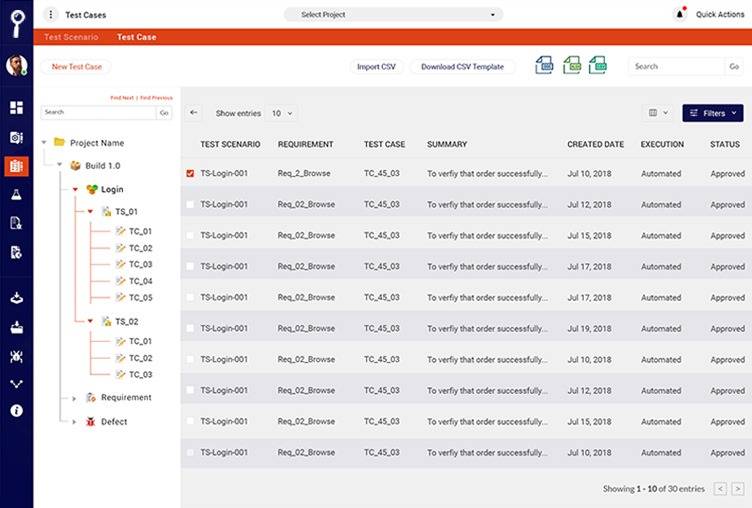Click the New Test Case button
Viewport: 752px width, 508px height.
pos(77,67)
